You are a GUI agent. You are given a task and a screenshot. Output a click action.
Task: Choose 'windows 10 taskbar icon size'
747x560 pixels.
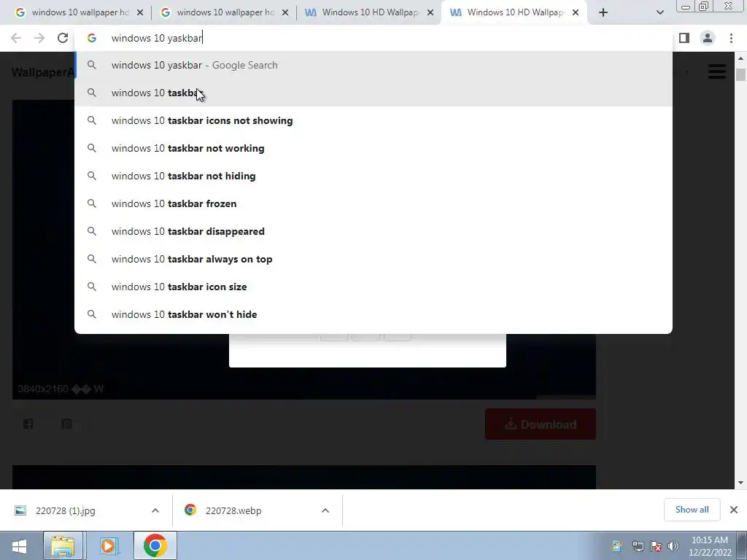coord(373,287)
